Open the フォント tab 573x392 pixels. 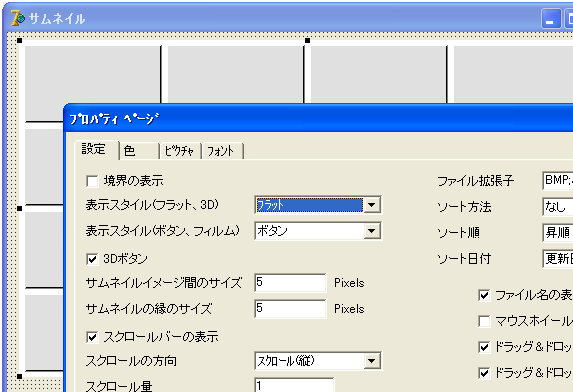click(222, 151)
